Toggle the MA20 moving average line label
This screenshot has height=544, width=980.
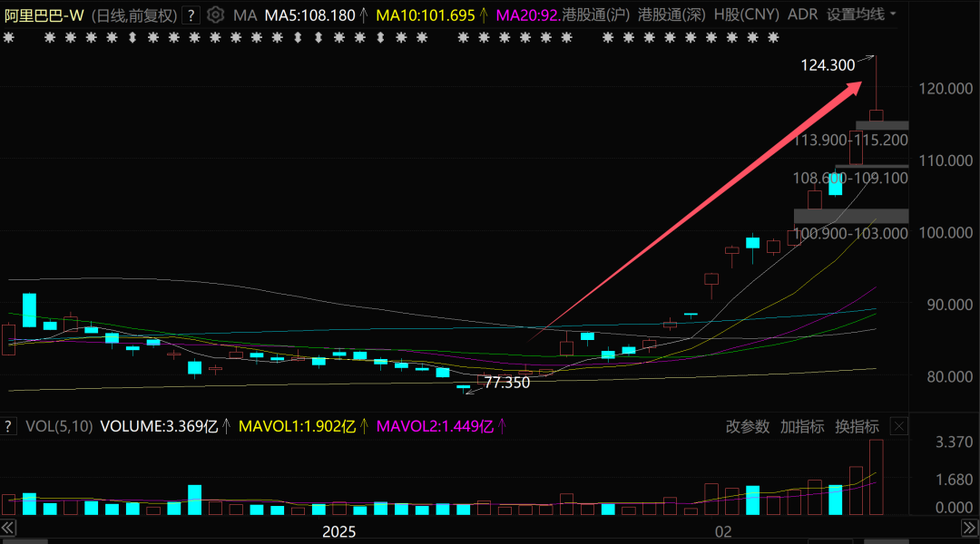coord(527,15)
